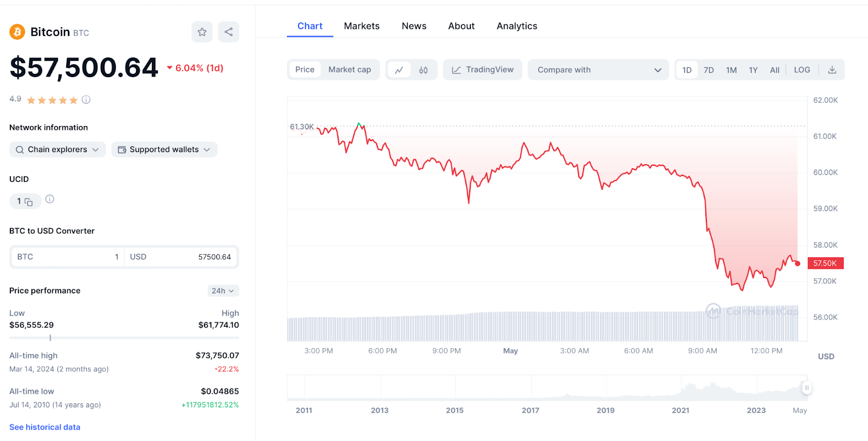This screenshot has height=441, width=868.
Task: Click the star rating row
Action: pyautogui.click(x=52, y=100)
